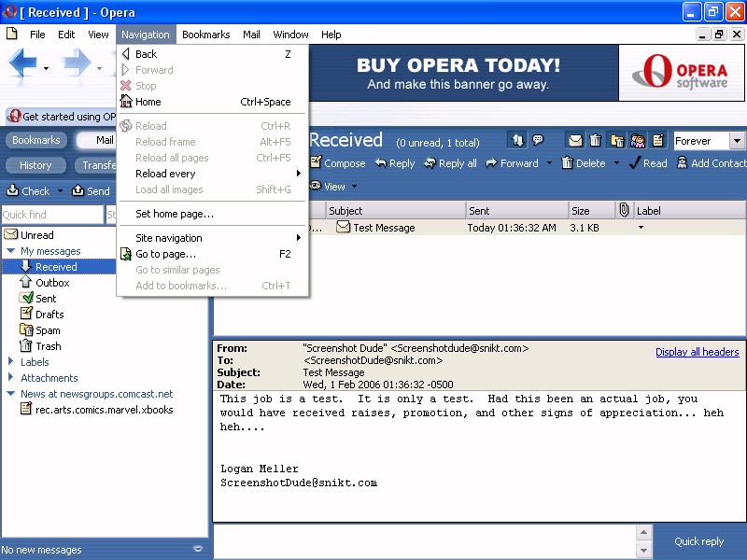
Task: Open the mail status menu beside No new messages
Action: click(x=198, y=549)
